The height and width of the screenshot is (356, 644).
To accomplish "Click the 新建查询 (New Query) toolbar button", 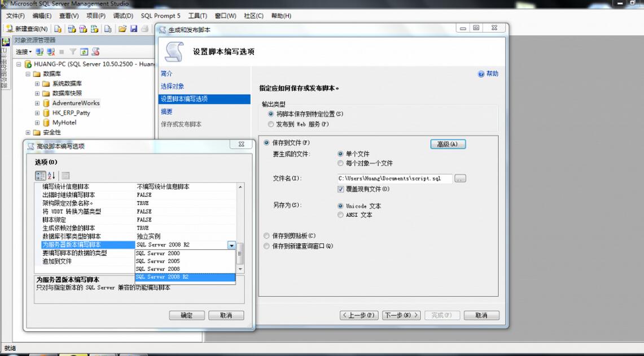I will tap(27, 29).
